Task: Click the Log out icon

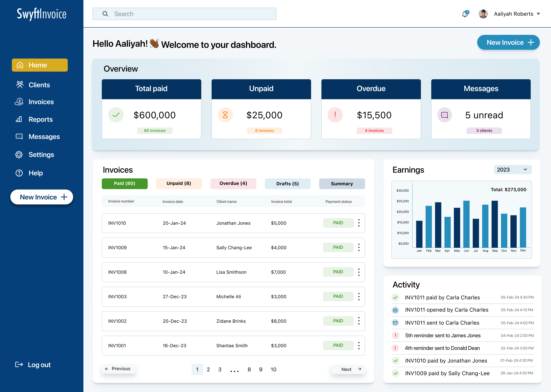Action: tap(19, 364)
